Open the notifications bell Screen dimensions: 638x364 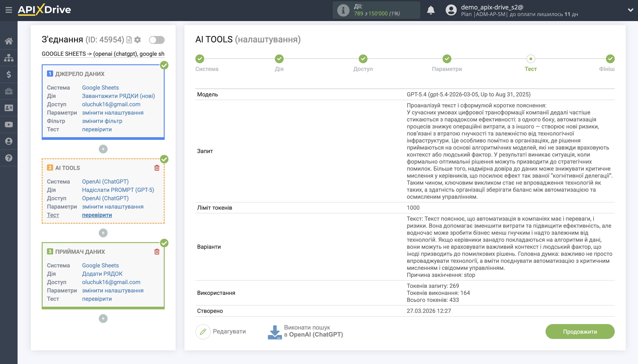pos(431,10)
